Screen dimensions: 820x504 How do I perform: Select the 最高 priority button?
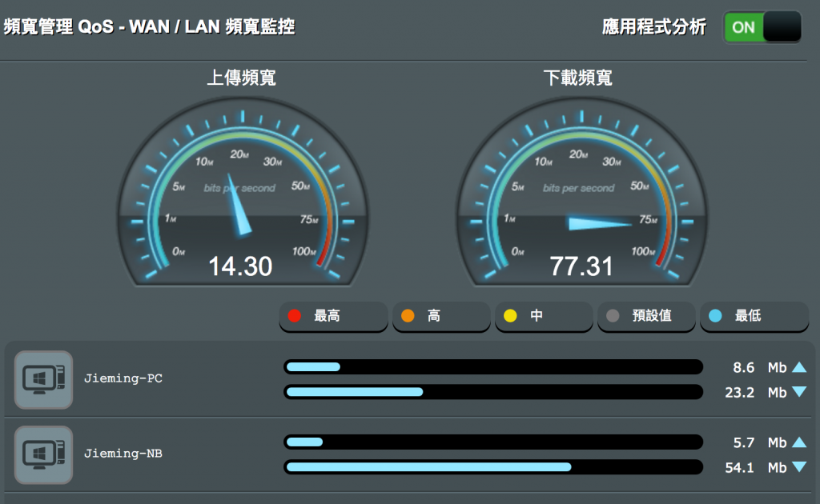334,316
